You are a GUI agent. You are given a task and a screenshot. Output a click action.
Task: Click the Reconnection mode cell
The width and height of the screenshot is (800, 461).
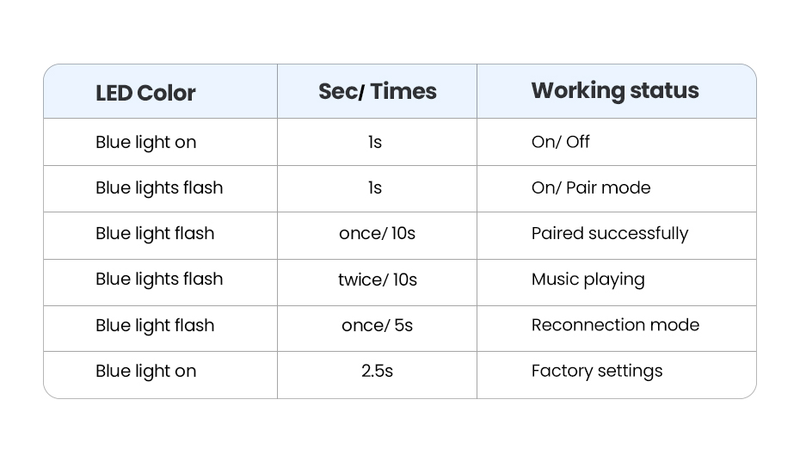[614, 325]
